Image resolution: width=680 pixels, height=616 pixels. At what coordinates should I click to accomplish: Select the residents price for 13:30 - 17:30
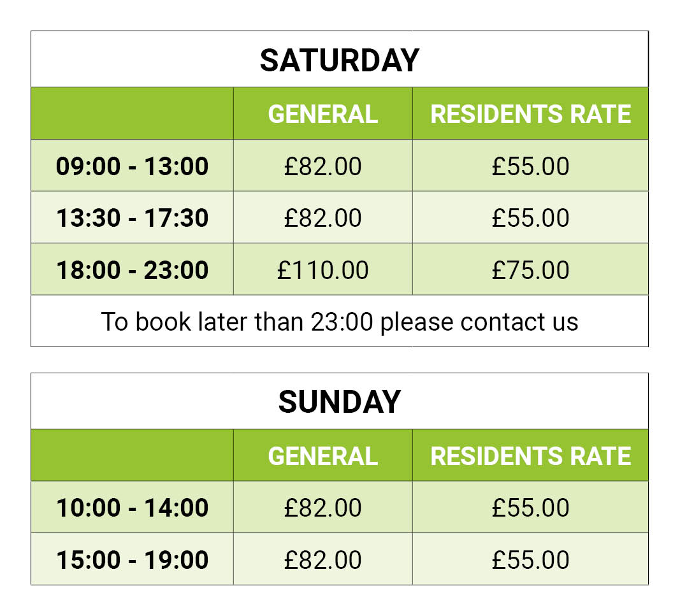tap(530, 218)
